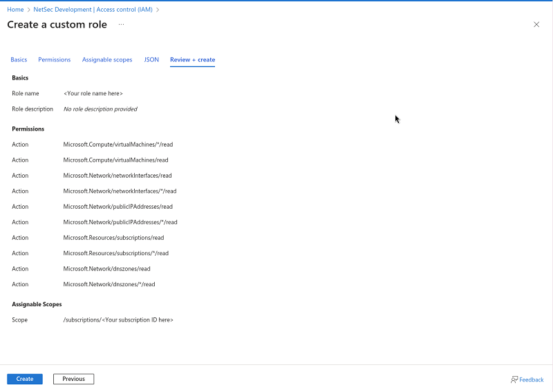Click the role name placeholder value

point(93,93)
